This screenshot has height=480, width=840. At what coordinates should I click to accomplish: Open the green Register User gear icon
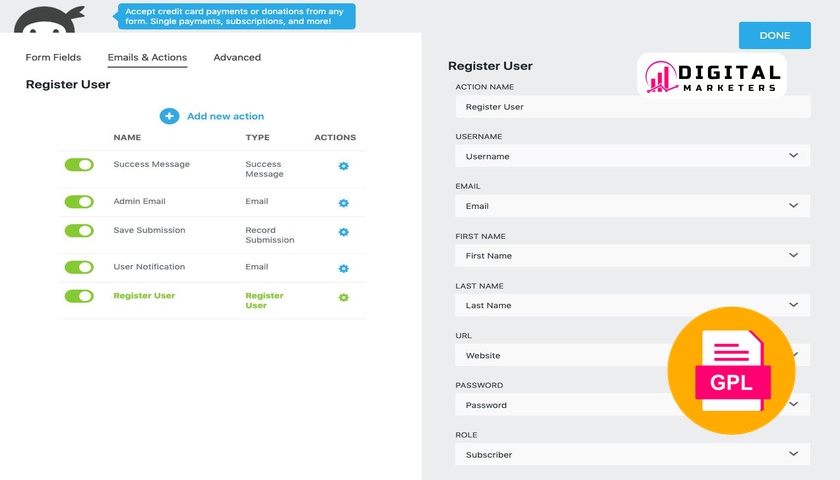(343, 297)
